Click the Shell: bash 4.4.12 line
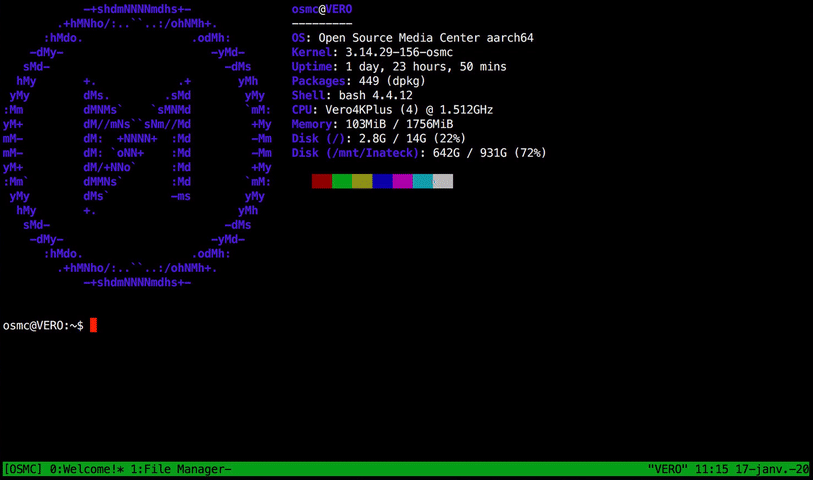 pyautogui.click(x=352, y=95)
